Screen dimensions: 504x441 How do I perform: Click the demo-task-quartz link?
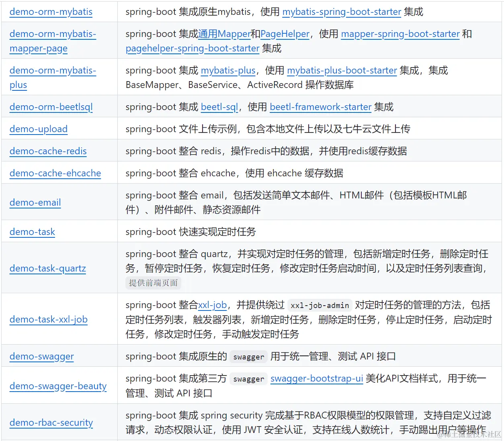[x=47, y=268]
